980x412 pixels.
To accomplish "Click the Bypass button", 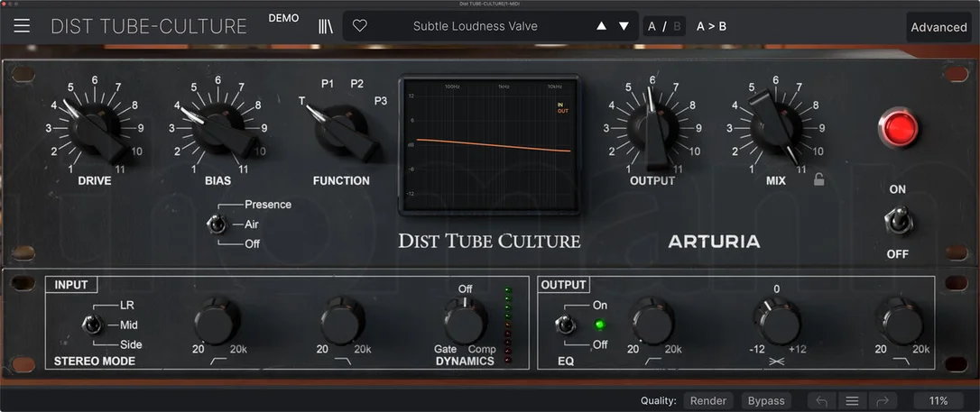I will click(766, 401).
